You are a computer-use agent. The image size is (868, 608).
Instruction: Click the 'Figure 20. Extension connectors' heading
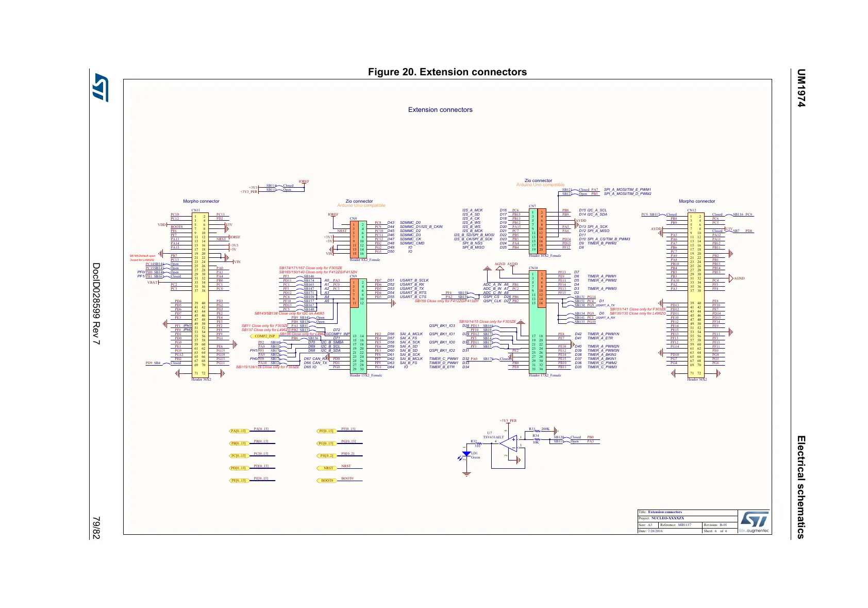pos(447,72)
